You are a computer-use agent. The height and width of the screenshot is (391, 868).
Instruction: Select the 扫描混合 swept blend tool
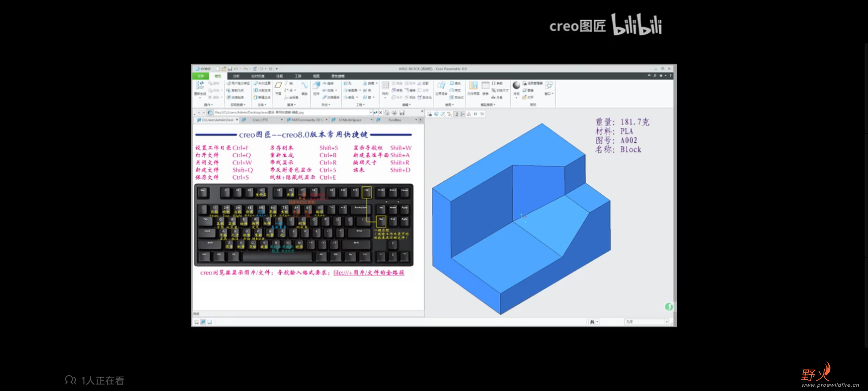pyautogui.click(x=331, y=97)
